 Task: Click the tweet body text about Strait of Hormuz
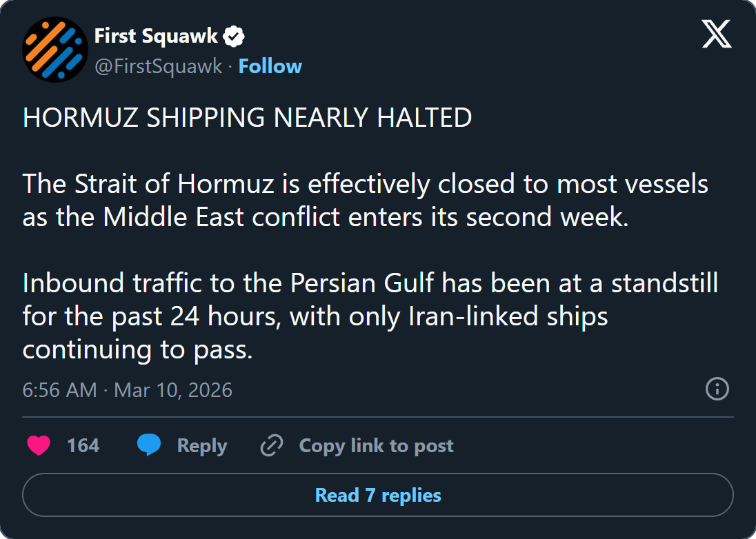click(366, 200)
